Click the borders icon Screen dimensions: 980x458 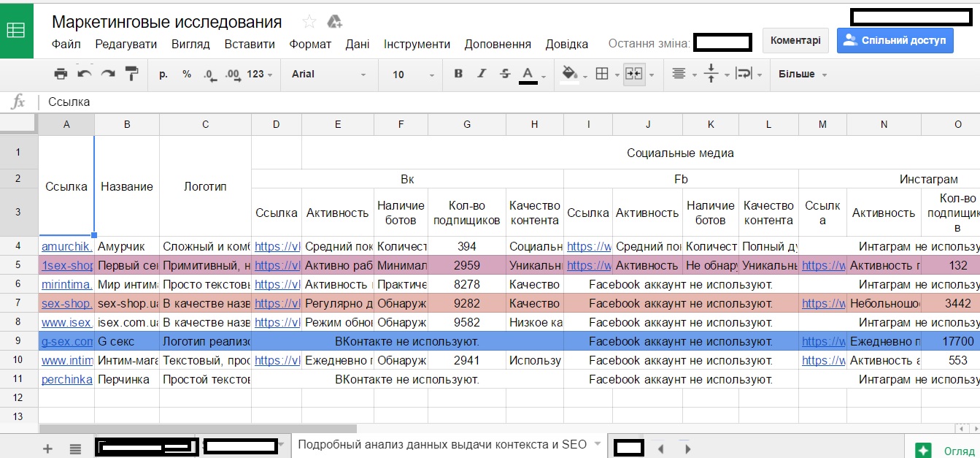click(x=602, y=74)
